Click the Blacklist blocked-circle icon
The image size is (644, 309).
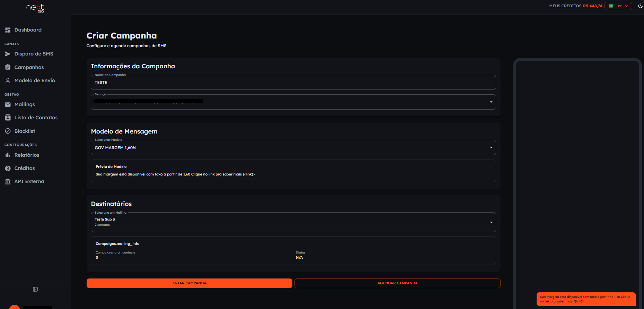8,131
